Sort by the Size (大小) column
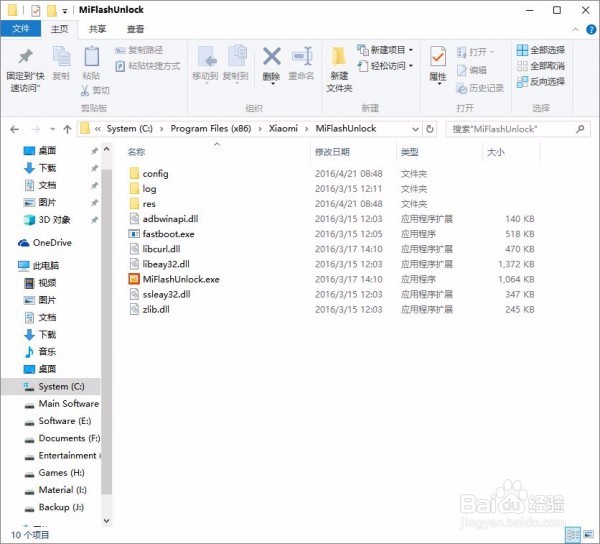 496,152
